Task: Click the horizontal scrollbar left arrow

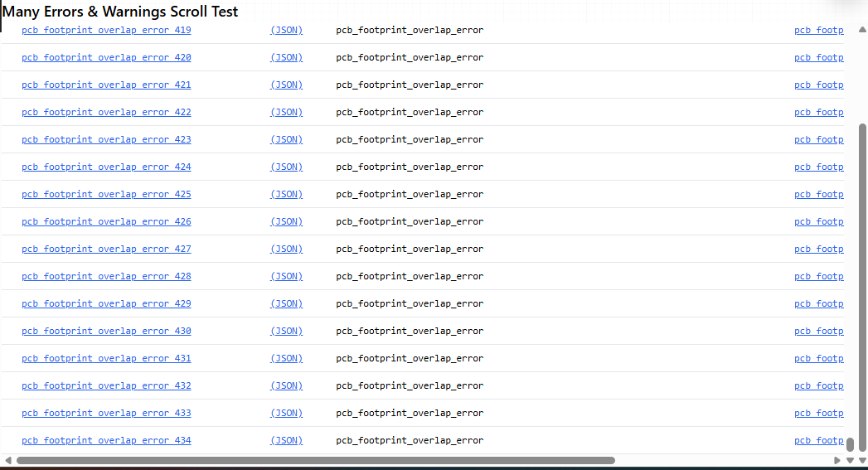Action: (7, 461)
